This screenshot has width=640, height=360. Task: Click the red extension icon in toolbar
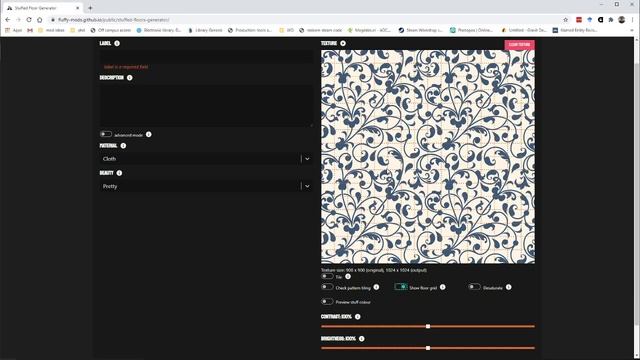[579, 20]
